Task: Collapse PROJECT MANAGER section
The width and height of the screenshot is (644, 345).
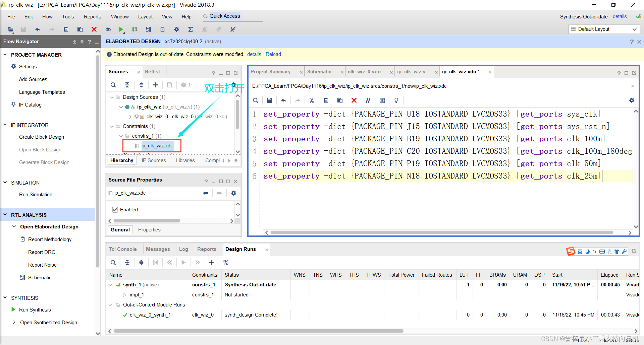Action: [x=5, y=55]
